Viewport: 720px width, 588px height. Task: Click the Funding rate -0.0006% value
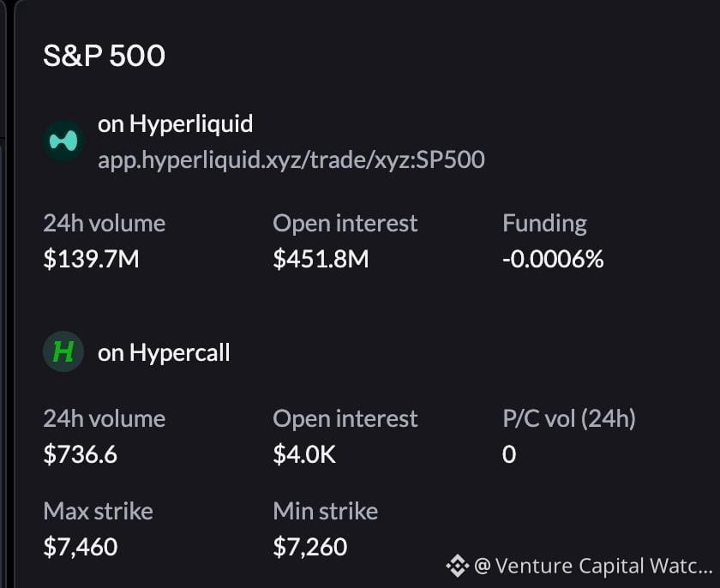[553, 259]
